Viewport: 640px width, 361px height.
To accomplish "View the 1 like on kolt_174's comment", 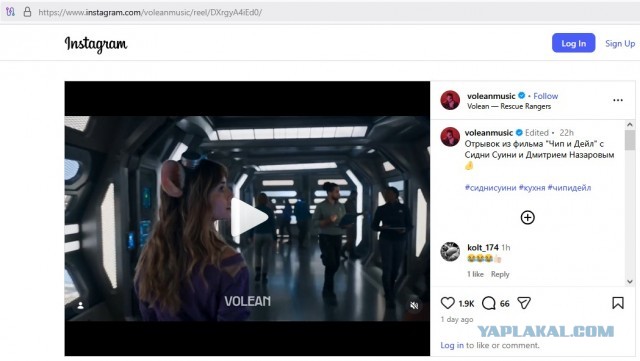I will pos(475,274).
